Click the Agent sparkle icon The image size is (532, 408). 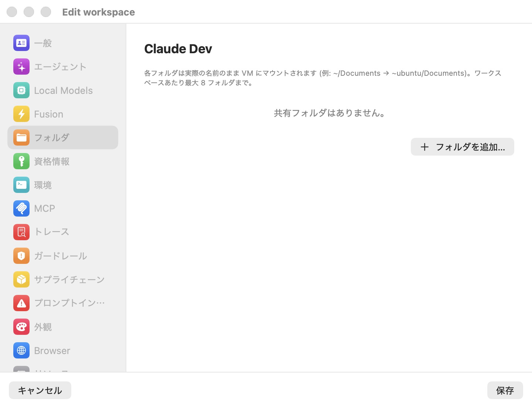pos(21,67)
